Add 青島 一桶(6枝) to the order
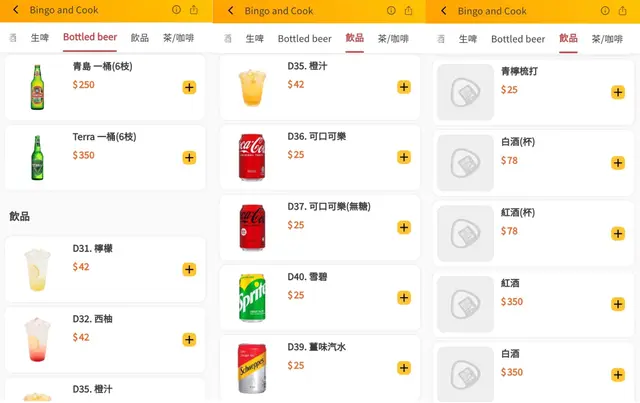 [x=189, y=87]
